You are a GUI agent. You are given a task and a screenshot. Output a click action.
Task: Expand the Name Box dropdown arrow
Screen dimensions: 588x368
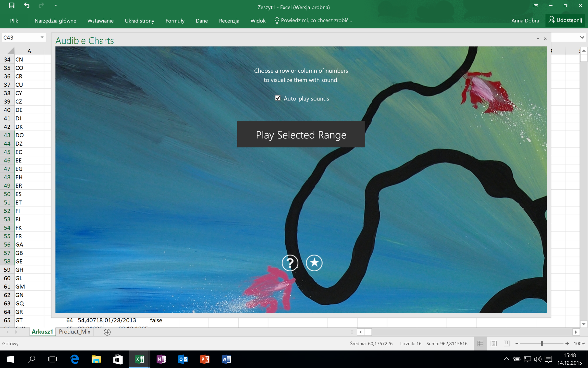point(42,38)
